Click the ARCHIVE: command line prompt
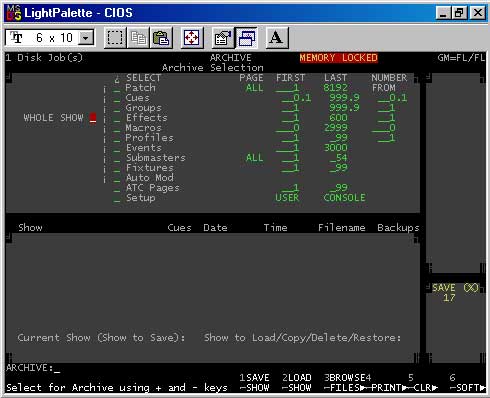 [x=33, y=368]
